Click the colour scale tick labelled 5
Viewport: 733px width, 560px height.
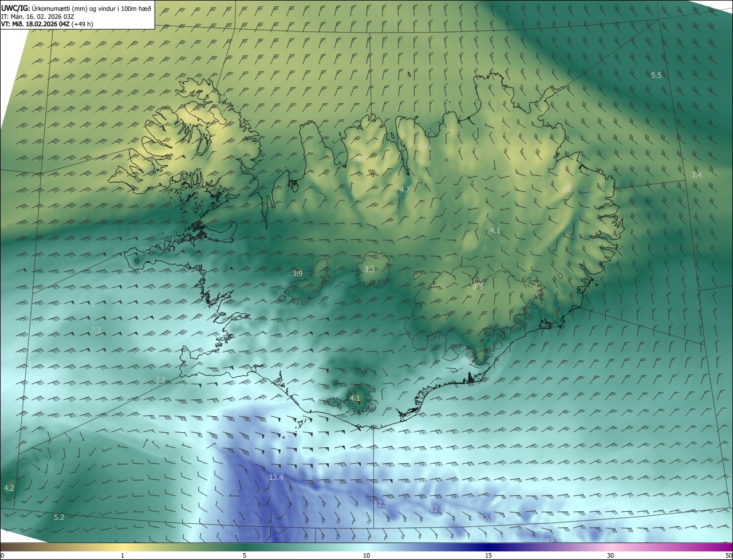pyautogui.click(x=245, y=555)
